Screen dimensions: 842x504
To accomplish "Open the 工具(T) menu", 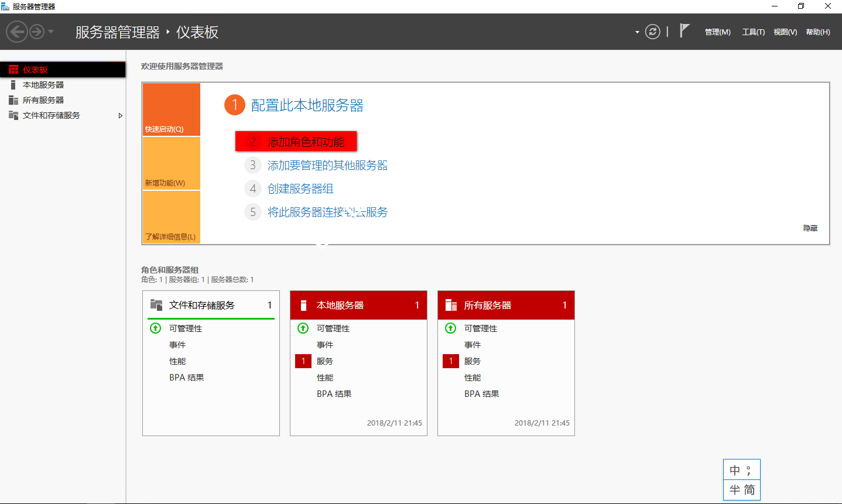I will (x=753, y=32).
